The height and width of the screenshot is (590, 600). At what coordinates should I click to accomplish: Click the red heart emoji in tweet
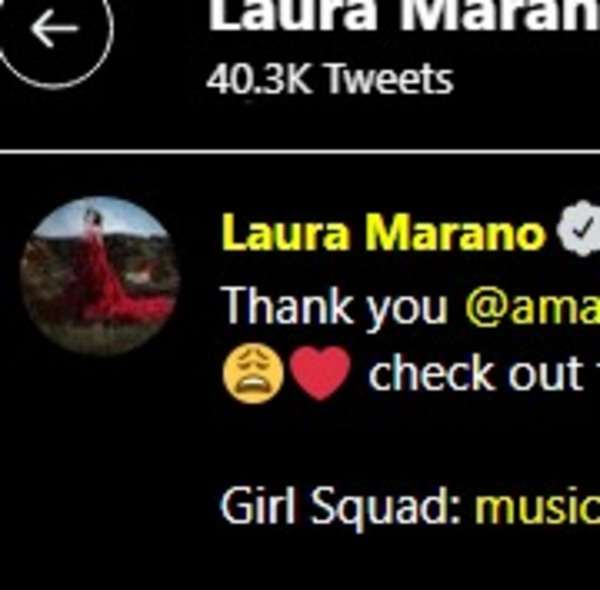click(320, 373)
